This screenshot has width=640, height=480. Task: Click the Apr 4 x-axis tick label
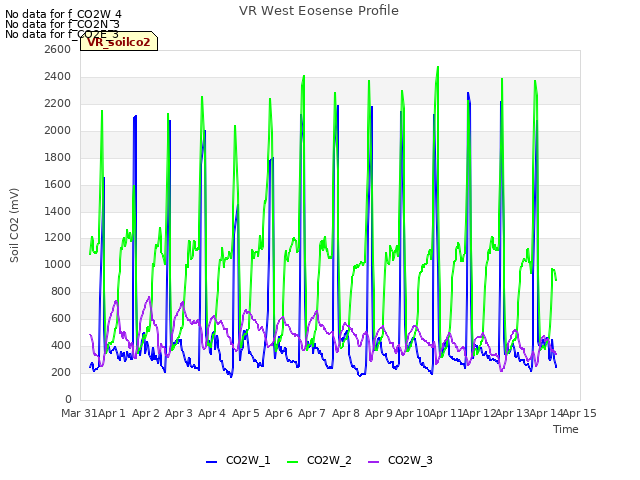point(212,413)
